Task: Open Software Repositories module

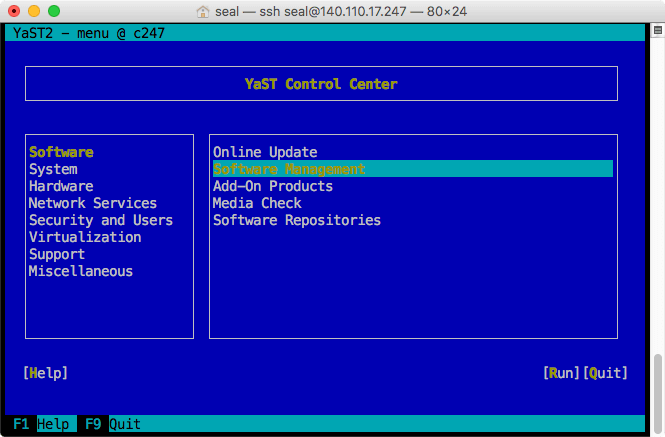Action: click(296, 220)
